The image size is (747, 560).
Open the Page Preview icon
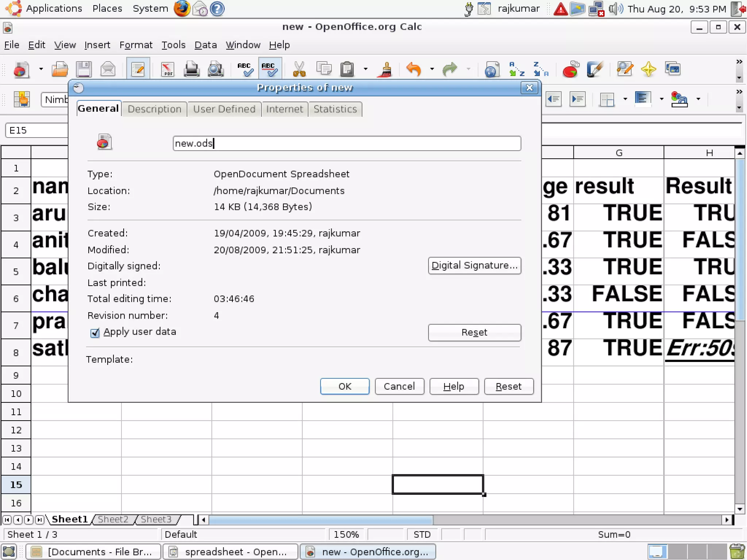click(216, 69)
